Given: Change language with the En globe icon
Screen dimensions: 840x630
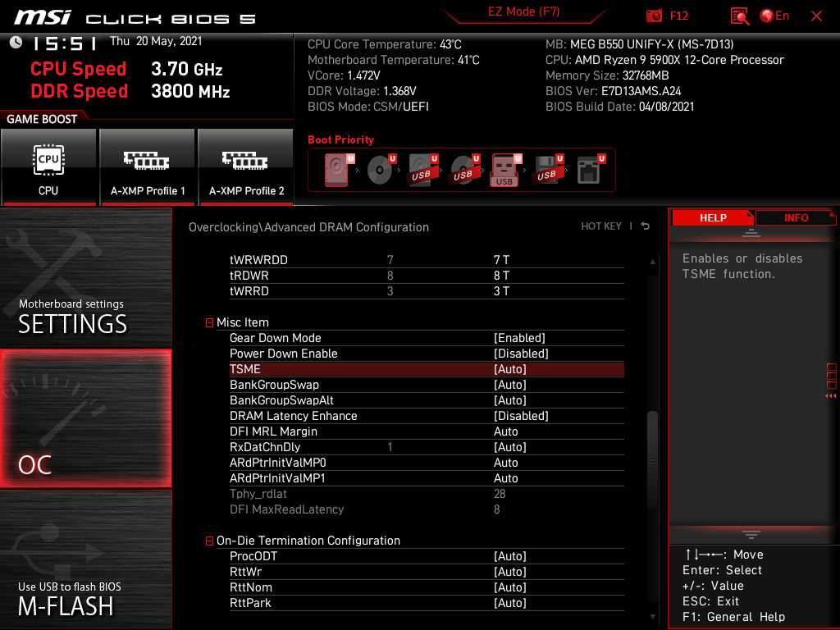Looking at the screenshot, I should click(x=774, y=16).
